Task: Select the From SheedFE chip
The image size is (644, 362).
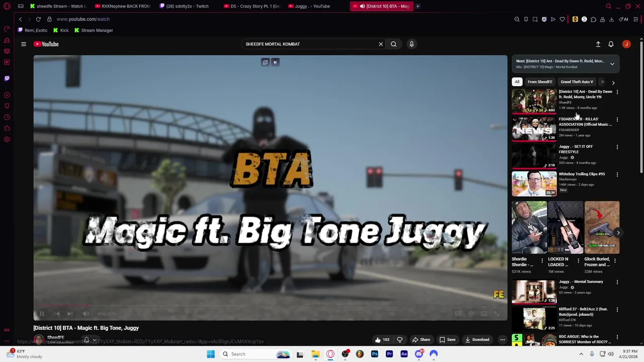Action: coord(540,82)
